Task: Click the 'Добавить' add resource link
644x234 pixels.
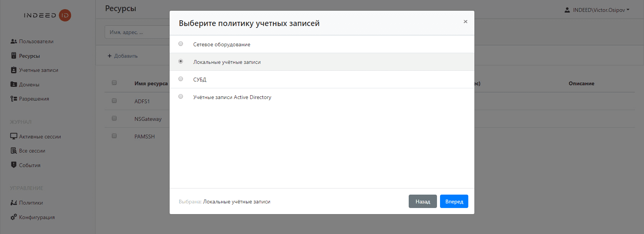Action: pos(123,56)
